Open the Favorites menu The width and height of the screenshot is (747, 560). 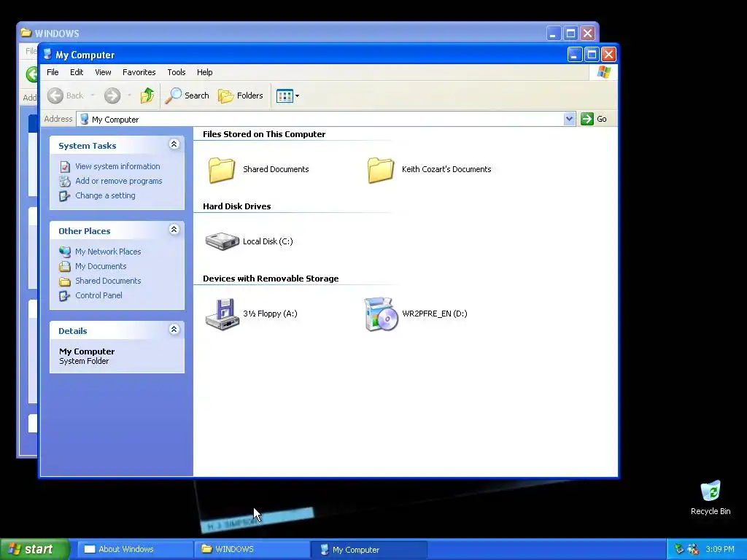tap(139, 72)
